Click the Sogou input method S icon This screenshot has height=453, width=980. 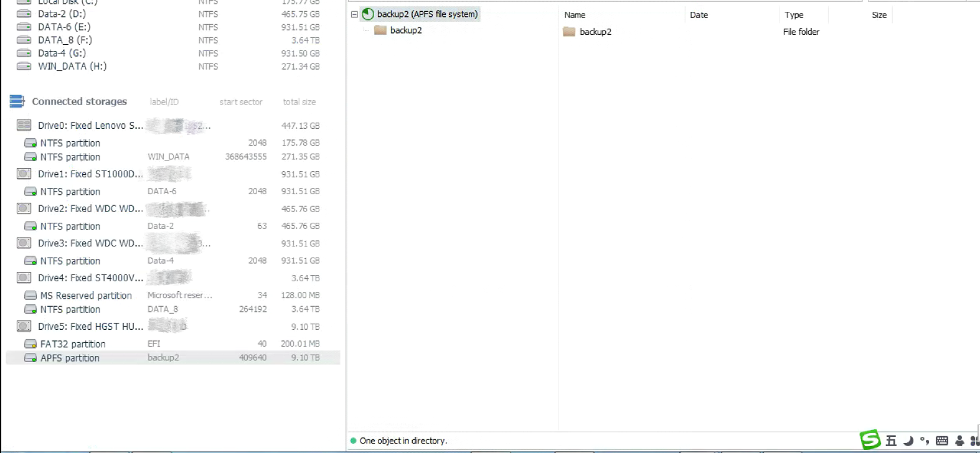coord(870,440)
